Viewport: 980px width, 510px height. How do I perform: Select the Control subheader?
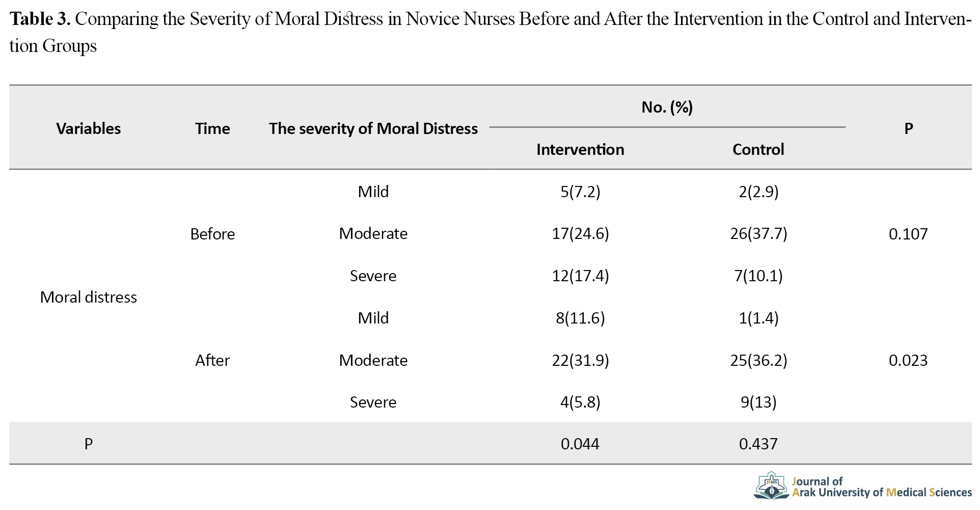(758, 149)
